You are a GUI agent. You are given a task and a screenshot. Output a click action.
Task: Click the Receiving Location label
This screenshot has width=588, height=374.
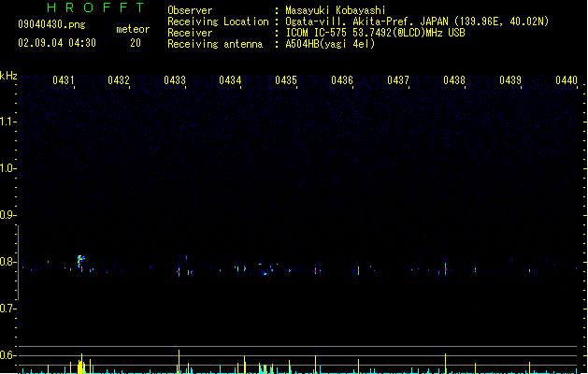(218, 22)
